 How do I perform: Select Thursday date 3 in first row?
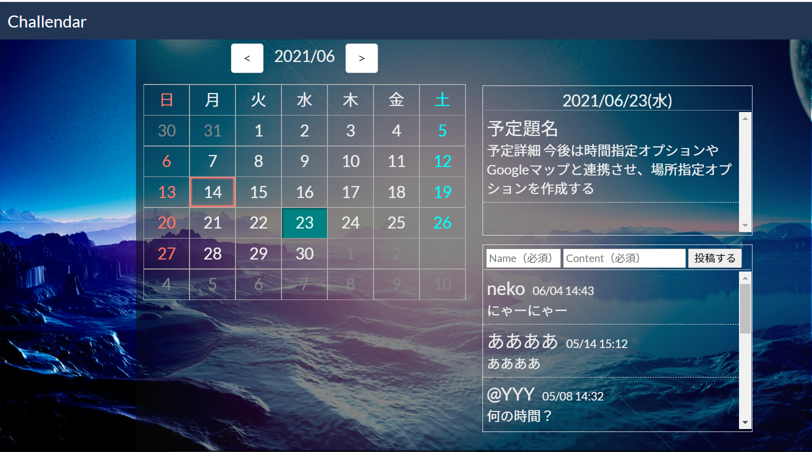click(x=351, y=130)
